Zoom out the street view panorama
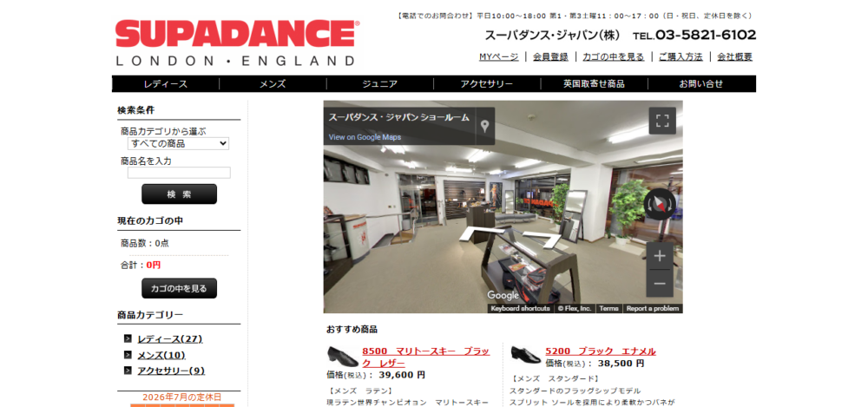Viewport: 868px width, 407px height. click(x=660, y=284)
